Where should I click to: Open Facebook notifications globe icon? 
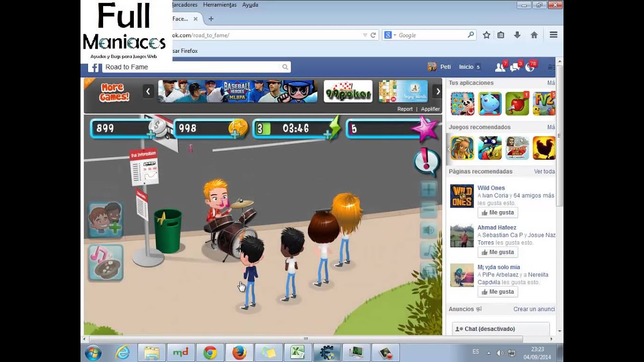click(530, 66)
